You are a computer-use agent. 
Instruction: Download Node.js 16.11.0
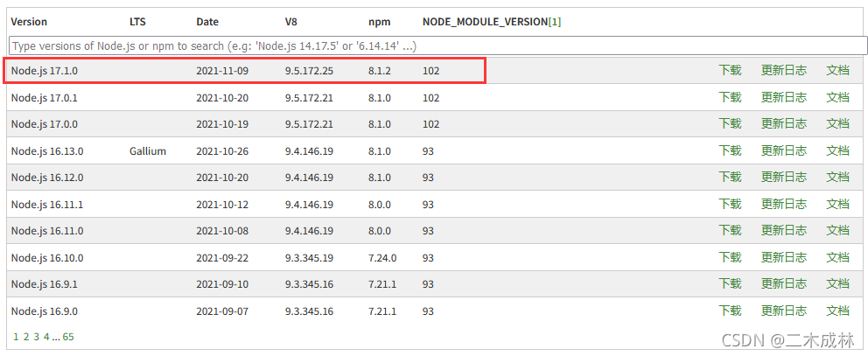[730, 231]
